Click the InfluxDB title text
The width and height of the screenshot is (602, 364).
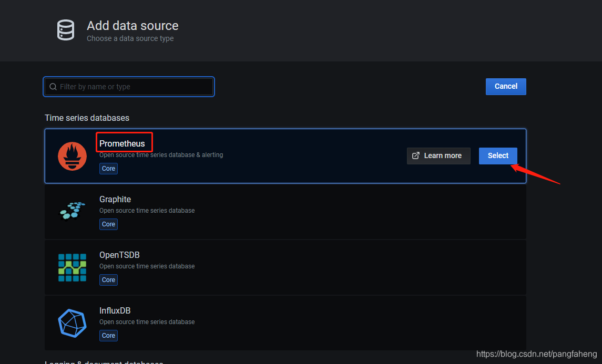click(x=115, y=310)
